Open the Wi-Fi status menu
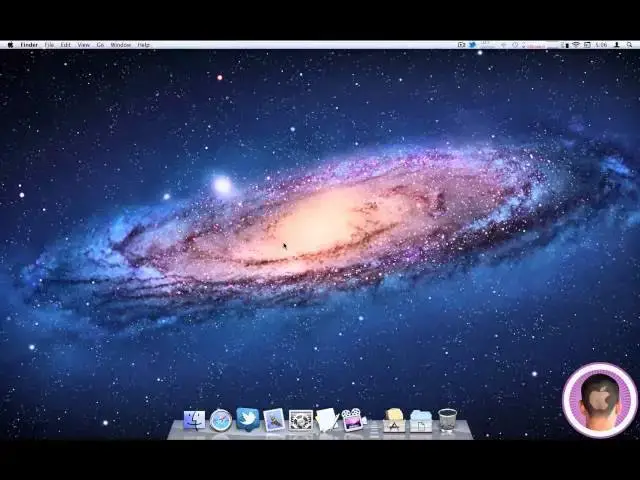Image resolution: width=640 pixels, height=480 pixels. [576, 44]
